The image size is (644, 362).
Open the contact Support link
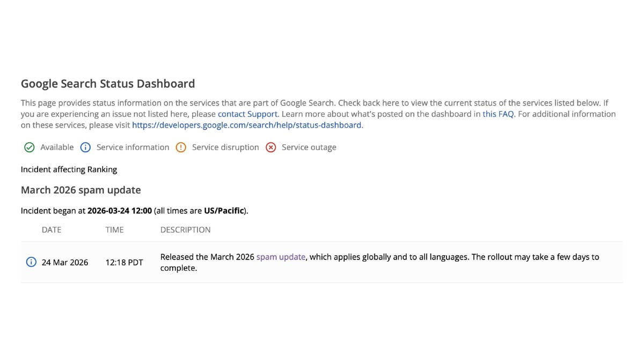point(247,114)
